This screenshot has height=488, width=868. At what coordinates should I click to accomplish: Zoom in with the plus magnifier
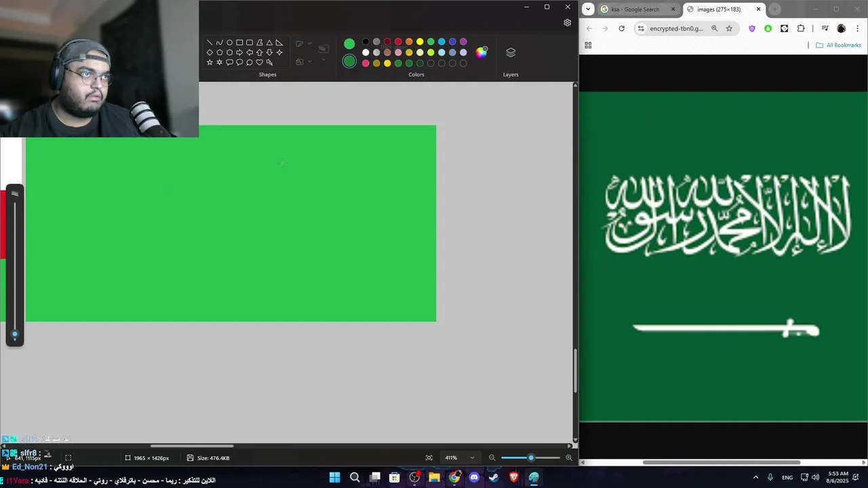pyautogui.click(x=569, y=457)
